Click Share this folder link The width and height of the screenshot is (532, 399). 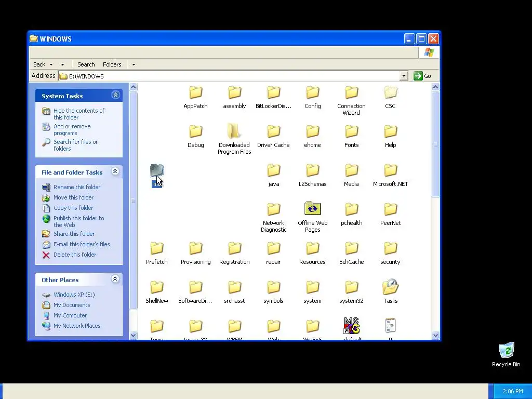[74, 234]
